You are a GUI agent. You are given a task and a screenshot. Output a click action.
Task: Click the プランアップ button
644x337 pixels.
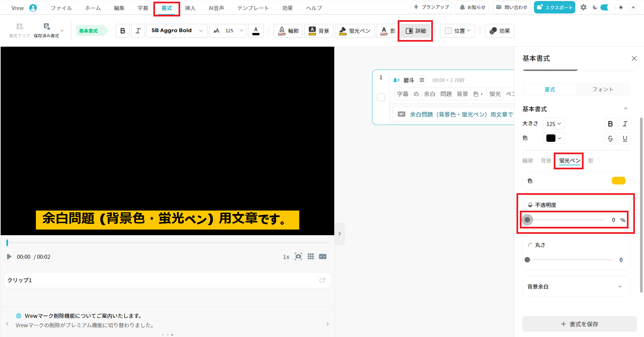(431, 7)
